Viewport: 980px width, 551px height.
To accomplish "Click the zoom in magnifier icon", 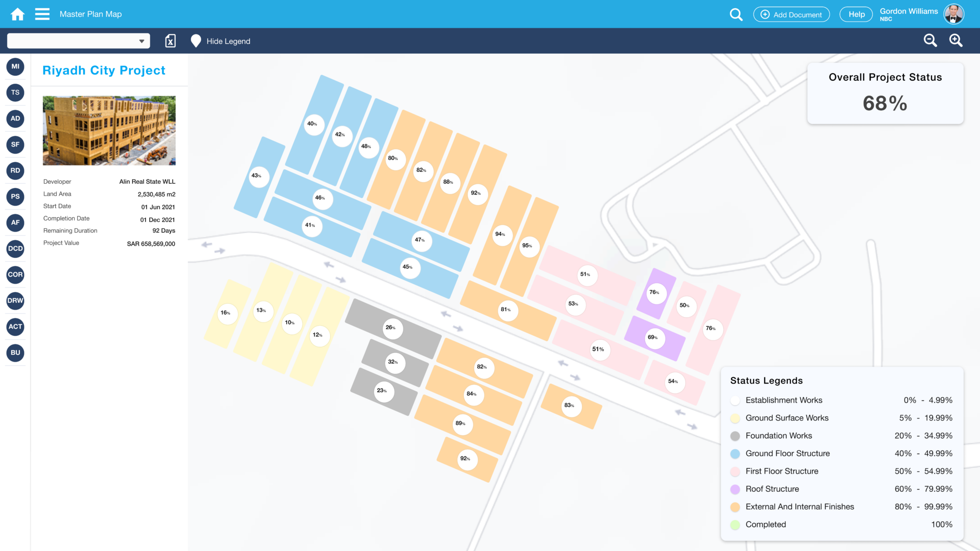I will pyautogui.click(x=956, y=40).
